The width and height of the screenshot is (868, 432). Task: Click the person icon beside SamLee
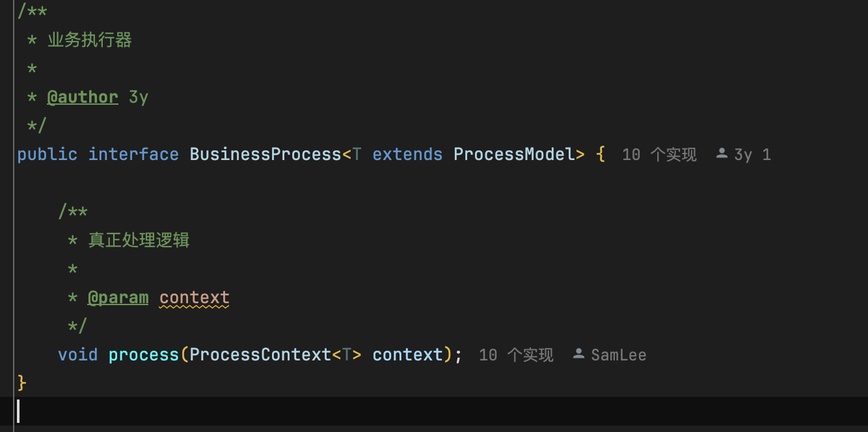(578, 355)
